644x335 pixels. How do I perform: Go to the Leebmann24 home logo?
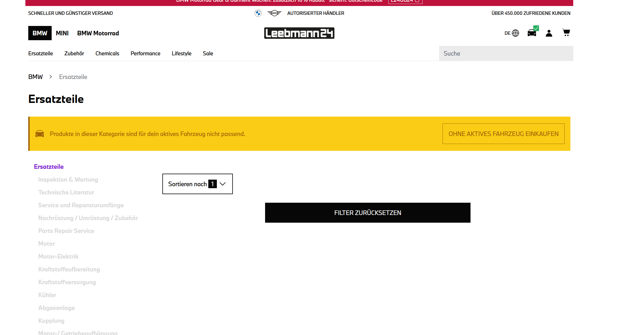pyautogui.click(x=299, y=33)
